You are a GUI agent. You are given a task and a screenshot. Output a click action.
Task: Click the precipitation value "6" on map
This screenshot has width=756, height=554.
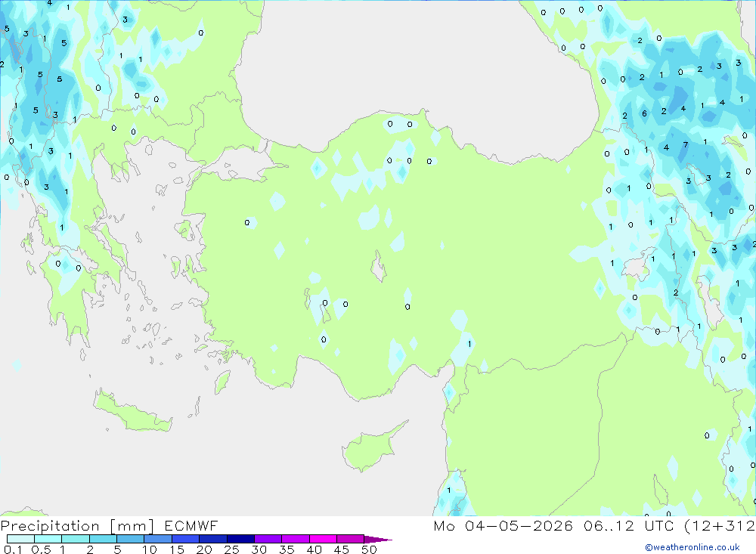click(644, 114)
